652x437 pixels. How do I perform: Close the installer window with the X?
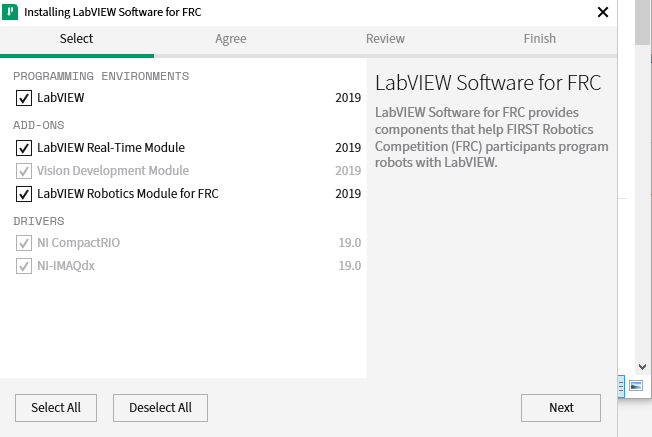603,12
